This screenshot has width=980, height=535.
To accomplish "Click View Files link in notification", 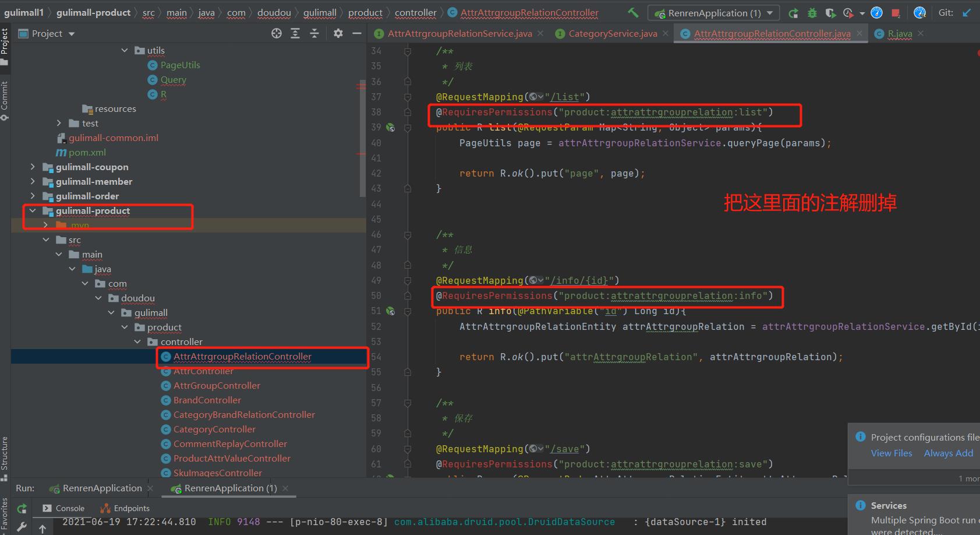I will (891, 453).
